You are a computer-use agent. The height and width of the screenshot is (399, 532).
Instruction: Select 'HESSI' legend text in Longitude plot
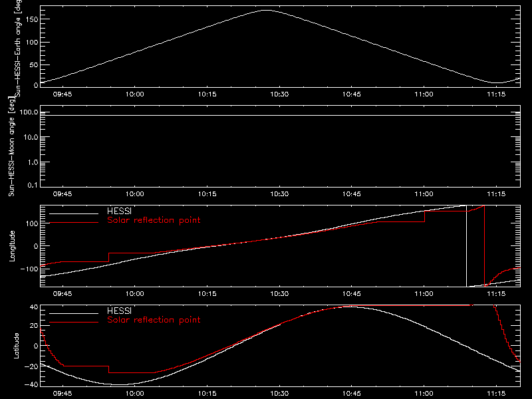pyautogui.click(x=119, y=211)
